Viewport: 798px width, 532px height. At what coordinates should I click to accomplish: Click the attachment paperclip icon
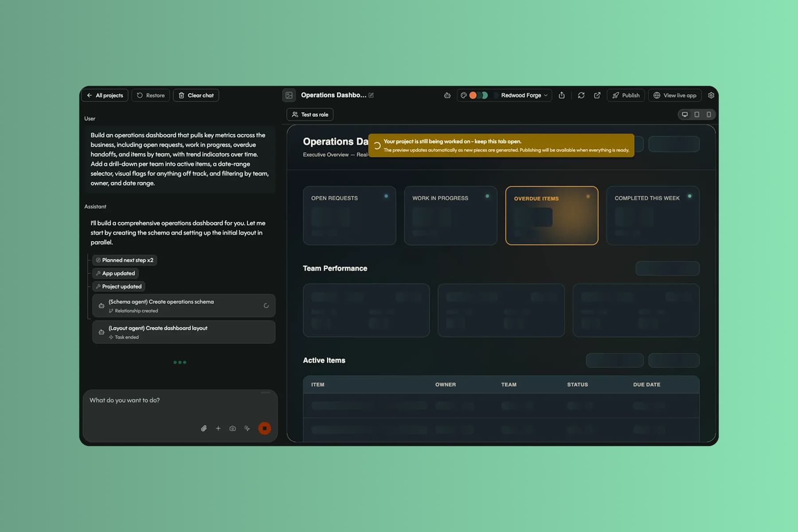[x=204, y=428]
